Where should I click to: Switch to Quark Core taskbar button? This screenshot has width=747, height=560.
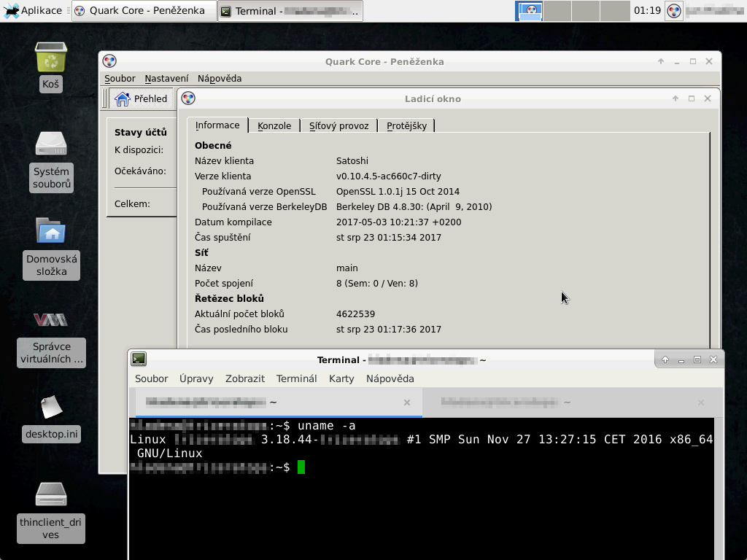pos(144,10)
